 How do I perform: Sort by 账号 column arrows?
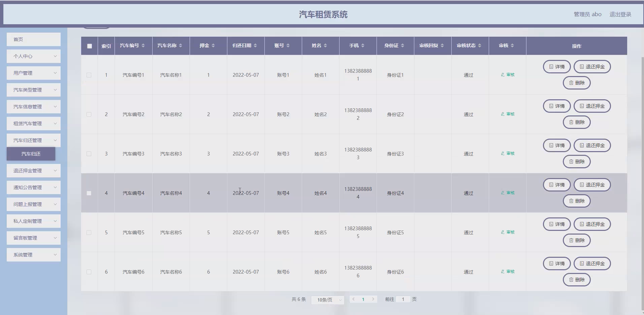(x=288, y=45)
